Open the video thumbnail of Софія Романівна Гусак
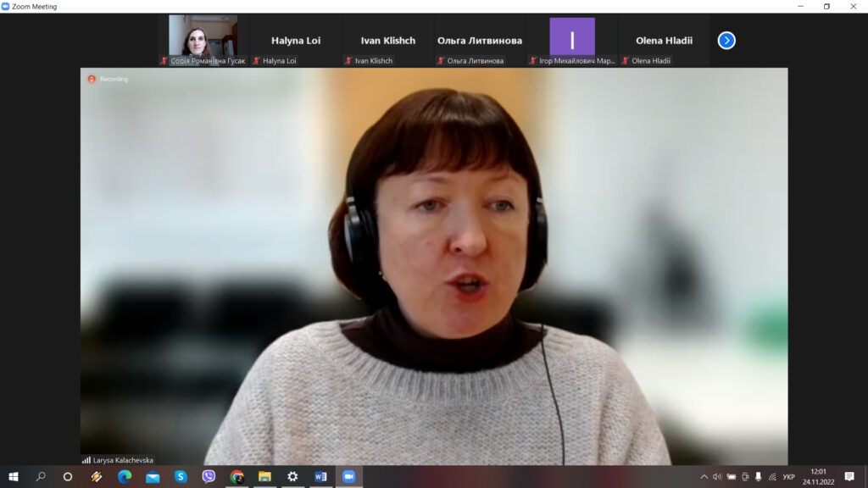This screenshot has width=868, height=488. (x=203, y=36)
